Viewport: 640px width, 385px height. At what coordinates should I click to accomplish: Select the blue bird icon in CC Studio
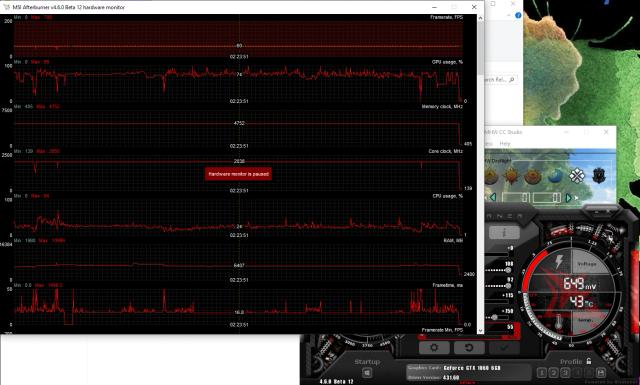(555, 176)
